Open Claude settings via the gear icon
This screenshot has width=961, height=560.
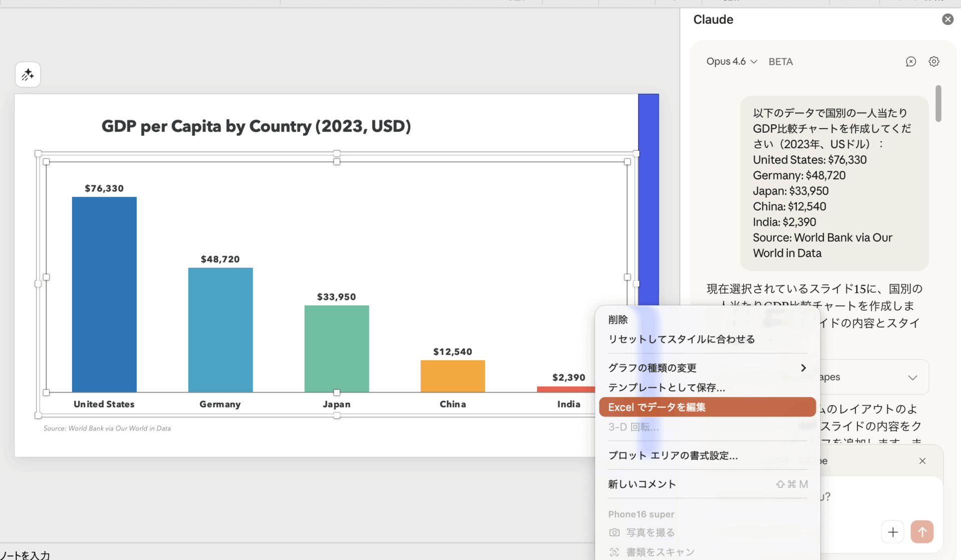point(934,61)
